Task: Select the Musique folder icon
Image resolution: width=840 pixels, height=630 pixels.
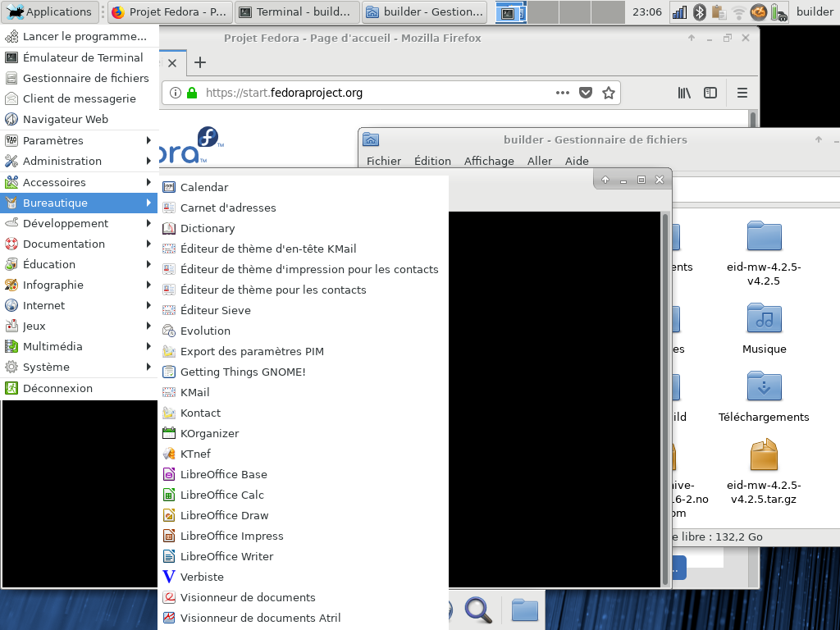Action: pyautogui.click(x=764, y=318)
